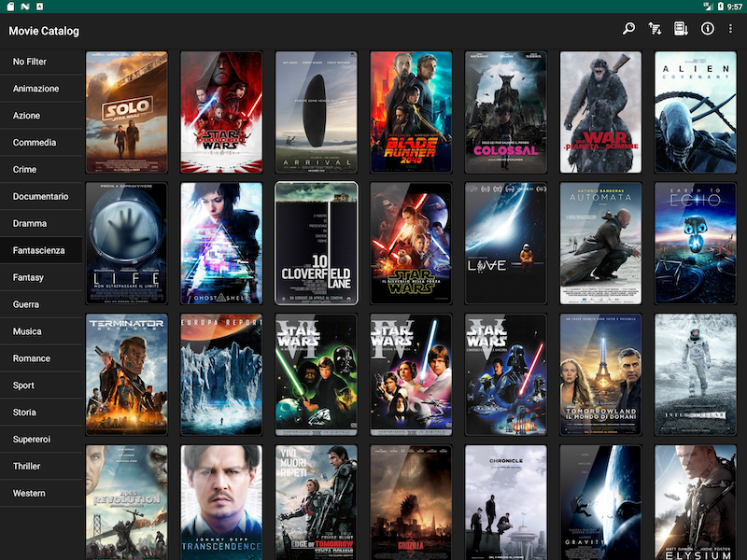Open the Gravity poster
Screen dimensions: 747x560
(x=600, y=502)
